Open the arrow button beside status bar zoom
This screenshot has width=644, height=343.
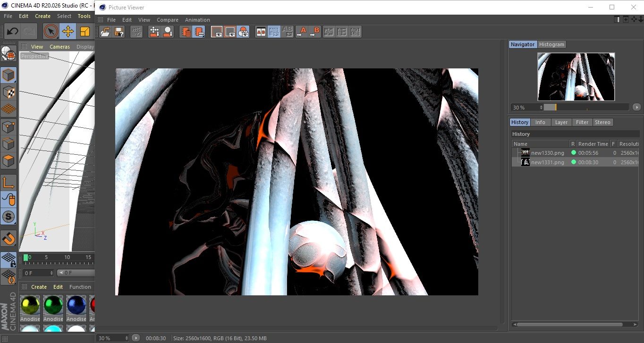pyautogui.click(x=136, y=338)
